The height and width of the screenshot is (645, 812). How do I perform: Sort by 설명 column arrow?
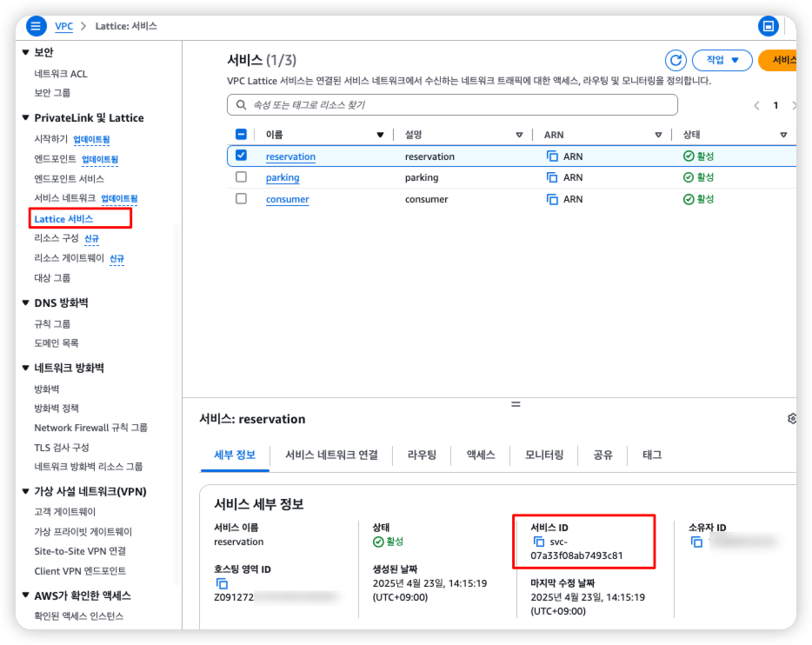(x=519, y=135)
